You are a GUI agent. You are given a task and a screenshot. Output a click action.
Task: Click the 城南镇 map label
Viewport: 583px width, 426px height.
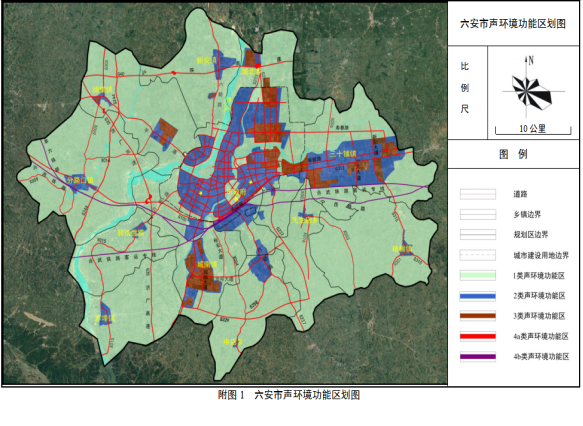[207, 265]
